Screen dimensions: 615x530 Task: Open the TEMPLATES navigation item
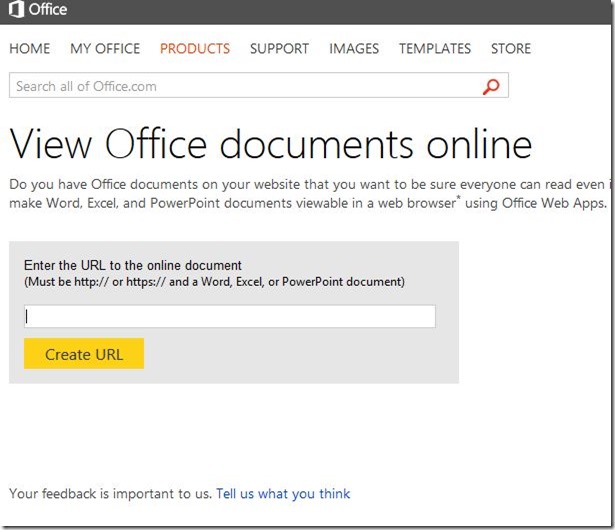(x=435, y=49)
